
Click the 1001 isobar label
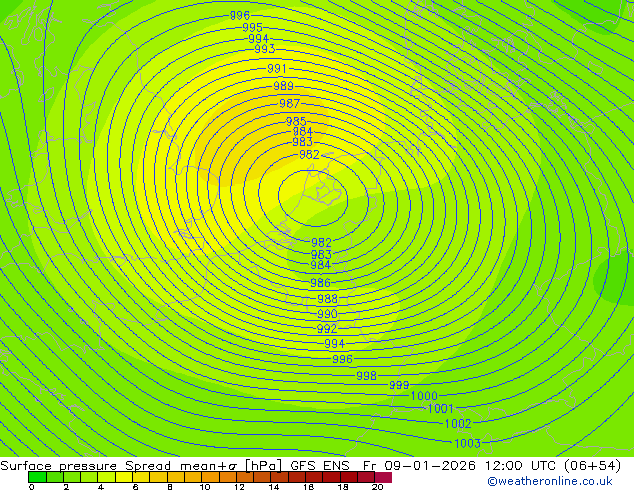(441, 409)
